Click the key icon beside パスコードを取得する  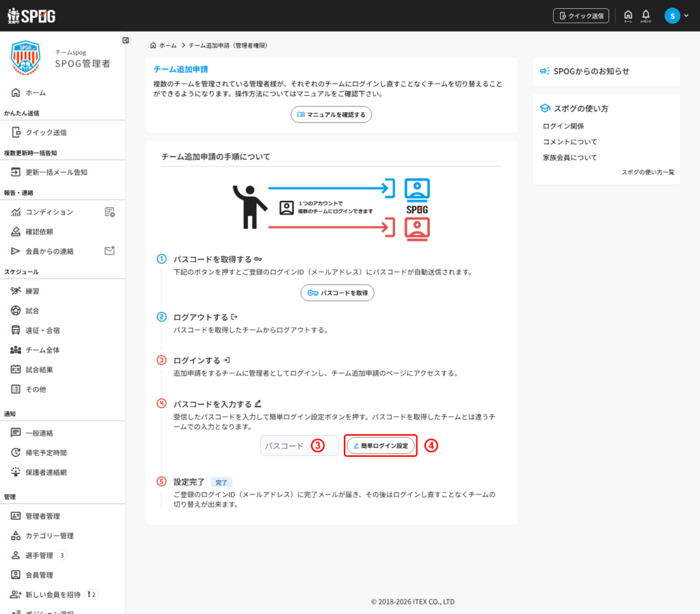[x=258, y=259]
